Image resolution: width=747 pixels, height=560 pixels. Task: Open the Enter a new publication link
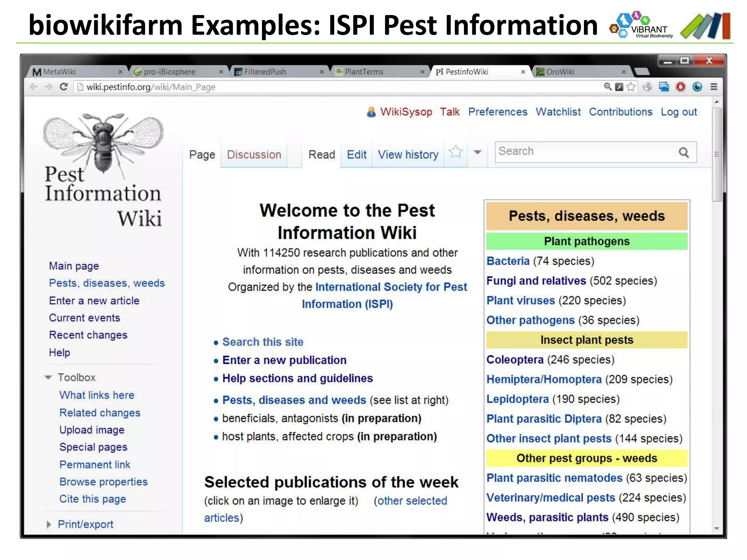click(285, 360)
